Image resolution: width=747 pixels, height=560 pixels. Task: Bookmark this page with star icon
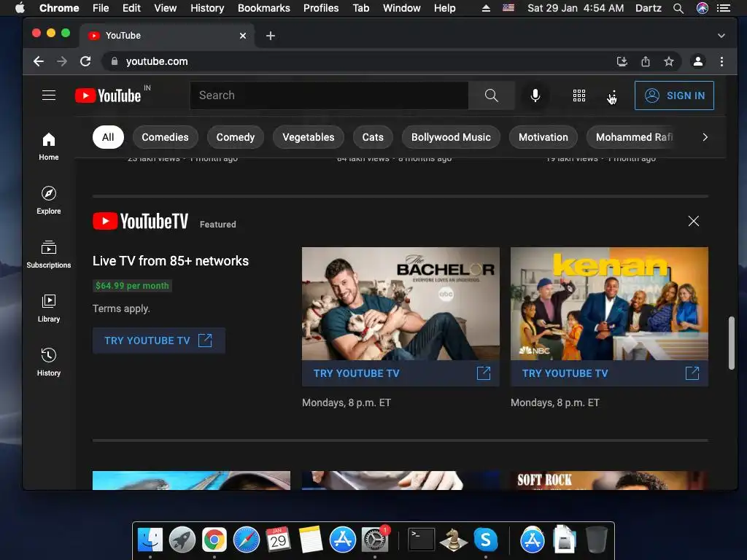(x=668, y=61)
